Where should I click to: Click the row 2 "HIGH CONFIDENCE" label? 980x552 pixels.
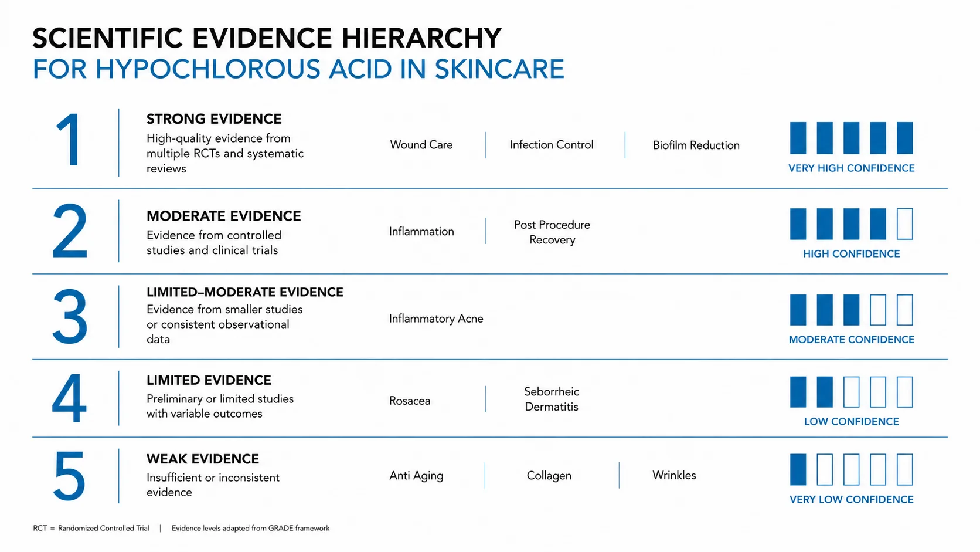(852, 254)
